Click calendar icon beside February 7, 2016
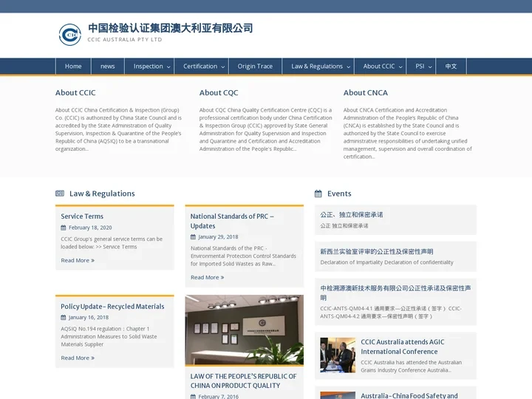 click(193, 396)
